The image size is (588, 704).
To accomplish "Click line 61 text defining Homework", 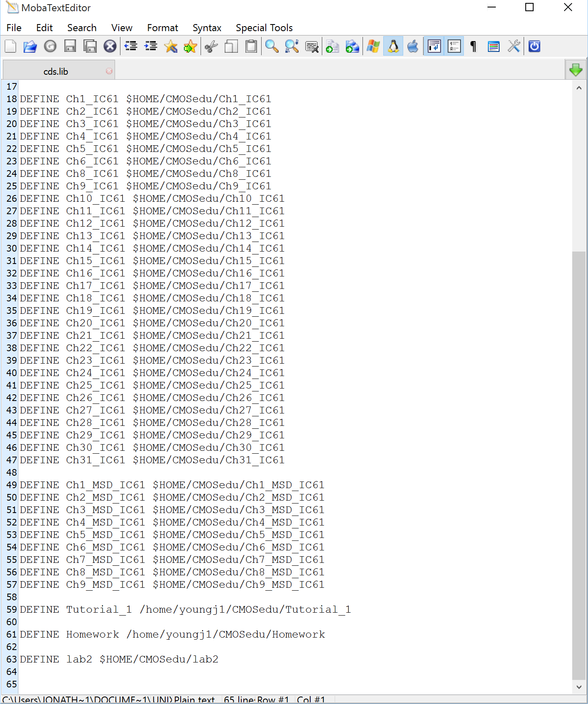I will click(172, 634).
